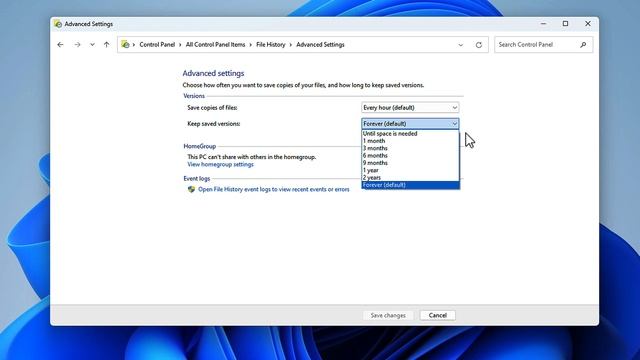640x360 pixels.
Task: Click the Versions section label
Action: tap(194, 96)
